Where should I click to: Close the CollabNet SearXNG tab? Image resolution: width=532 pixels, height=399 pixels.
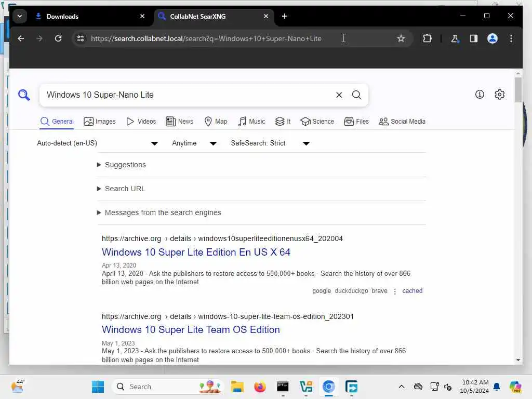[266, 16]
